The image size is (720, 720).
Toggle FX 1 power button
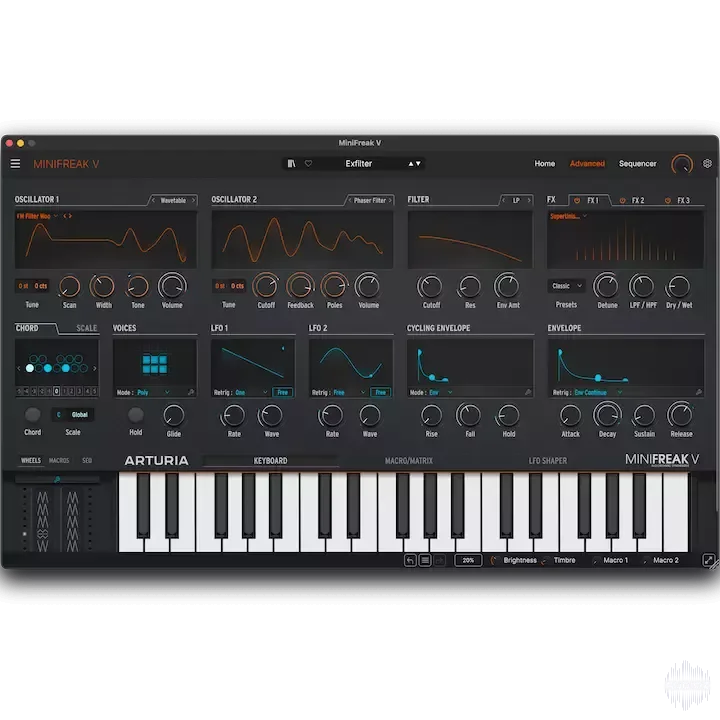click(x=577, y=201)
